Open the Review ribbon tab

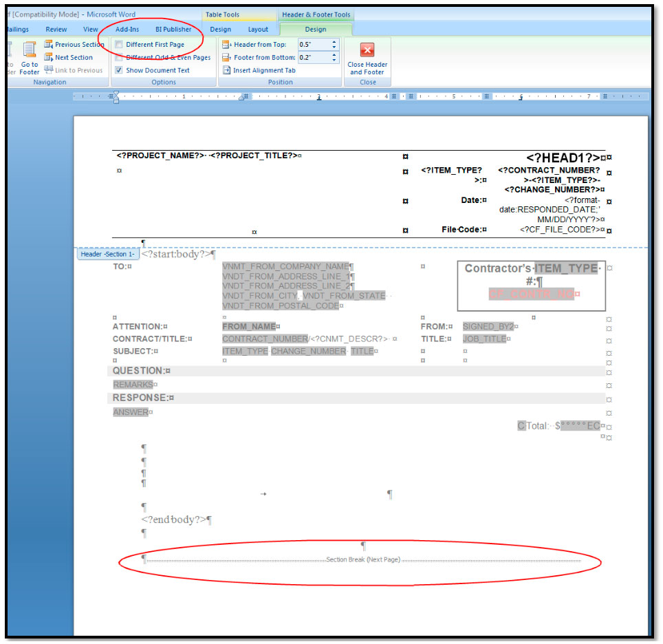click(56, 29)
